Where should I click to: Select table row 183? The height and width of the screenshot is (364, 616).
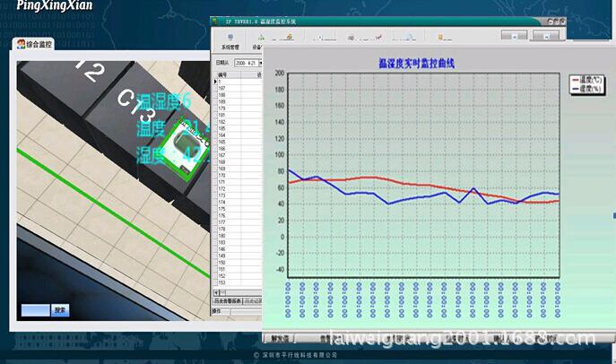(239, 242)
